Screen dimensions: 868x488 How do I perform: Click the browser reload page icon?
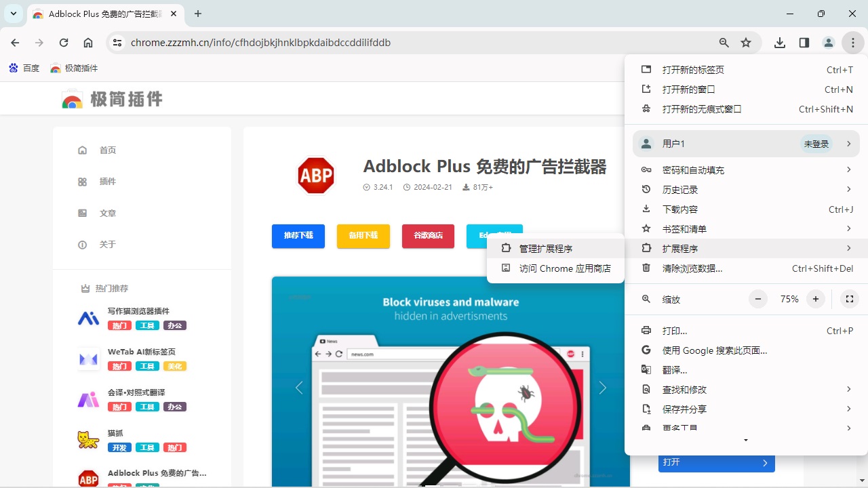tap(64, 43)
